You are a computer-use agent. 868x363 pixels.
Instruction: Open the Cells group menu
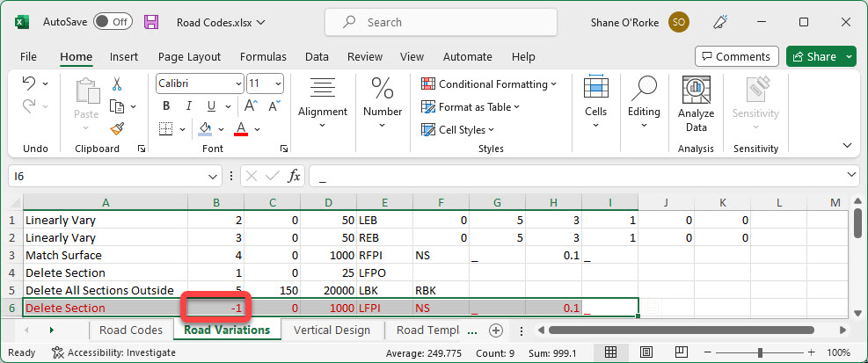point(595,103)
